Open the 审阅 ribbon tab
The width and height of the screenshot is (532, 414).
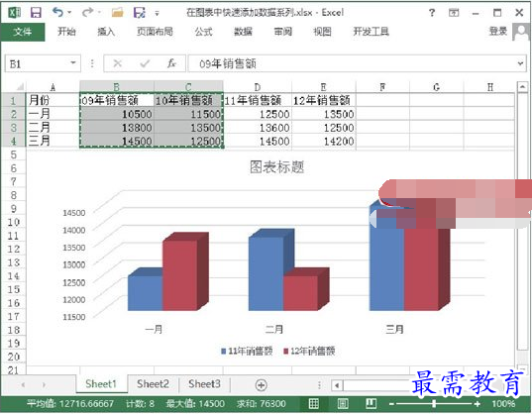[282, 32]
